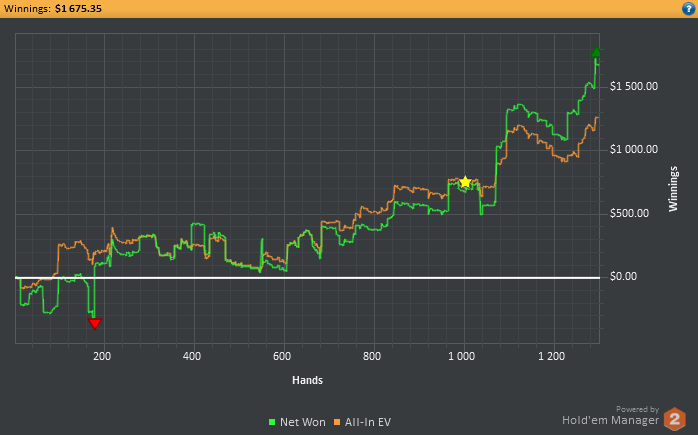Click the $500.00 y-axis label
698x435 pixels.
tap(629, 213)
